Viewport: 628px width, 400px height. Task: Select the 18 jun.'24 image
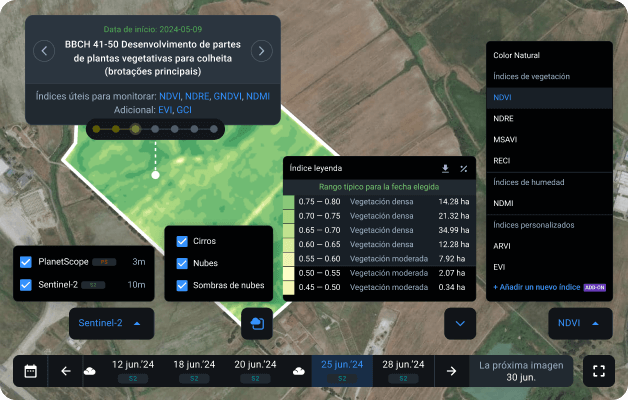[x=194, y=371]
